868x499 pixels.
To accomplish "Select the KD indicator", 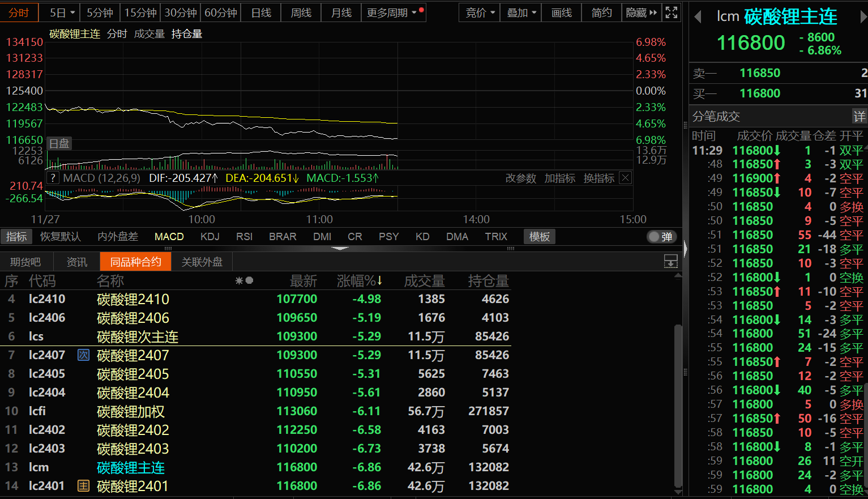I will coord(422,237).
